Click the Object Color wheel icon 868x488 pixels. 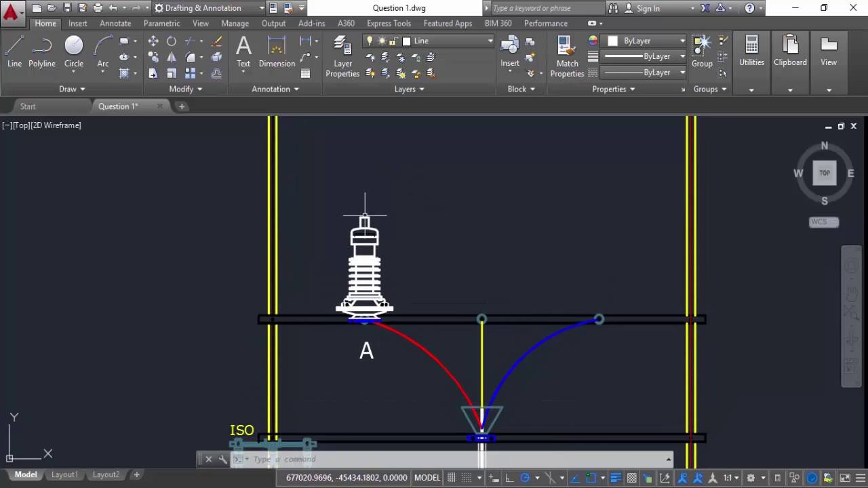593,41
